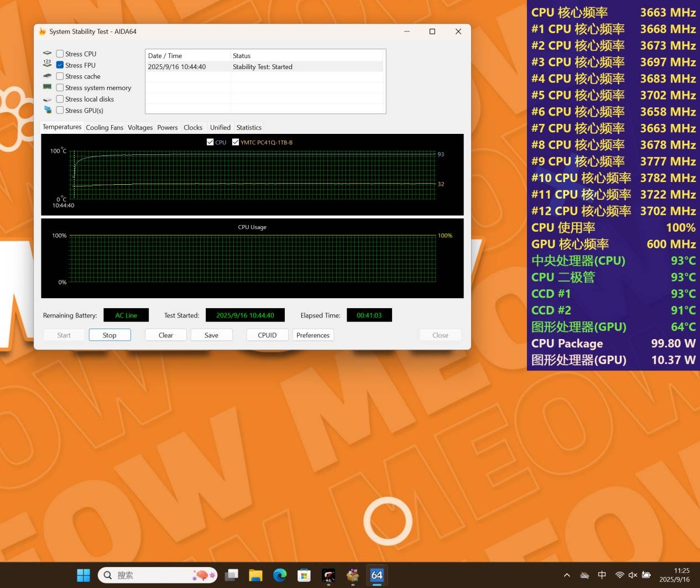Enable Stress system memory checkbox
The height and width of the screenshot is (588, 700).
click(60, 88)
